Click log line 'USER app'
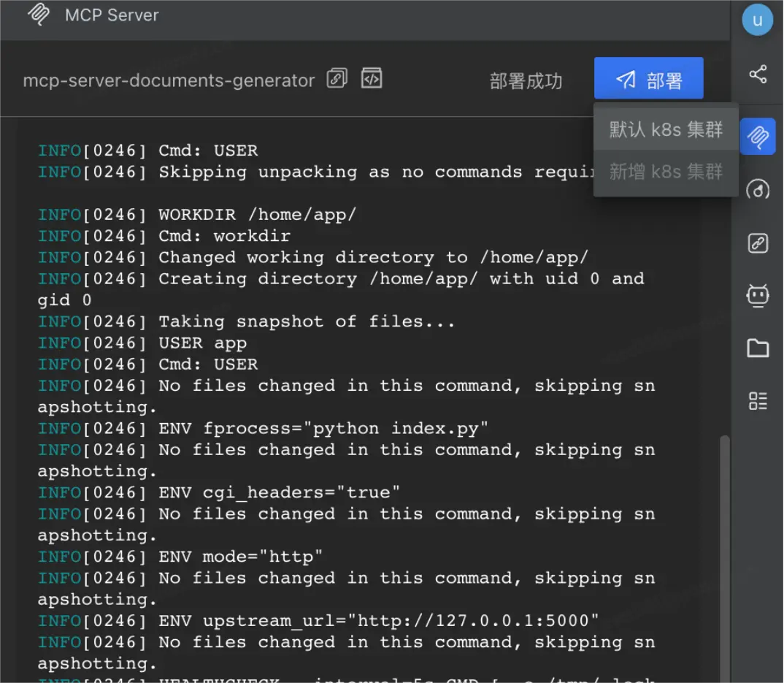The width and height of the screenshot is (784, 683). tap(142, 343)
